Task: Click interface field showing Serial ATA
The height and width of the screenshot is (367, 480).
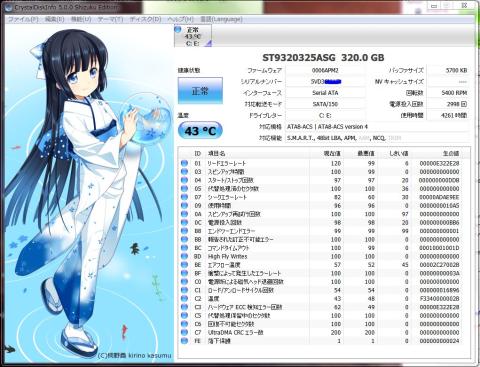Action: (x=325, y=93)
